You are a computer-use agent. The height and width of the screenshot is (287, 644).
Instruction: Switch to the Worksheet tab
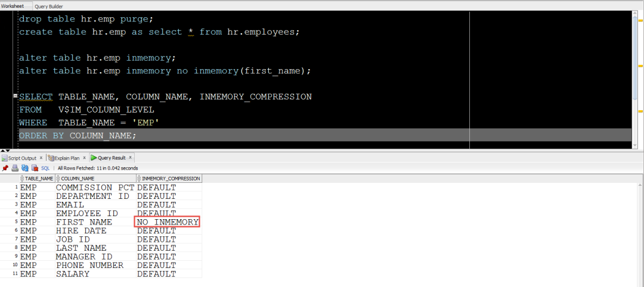(x=12, y=6)
